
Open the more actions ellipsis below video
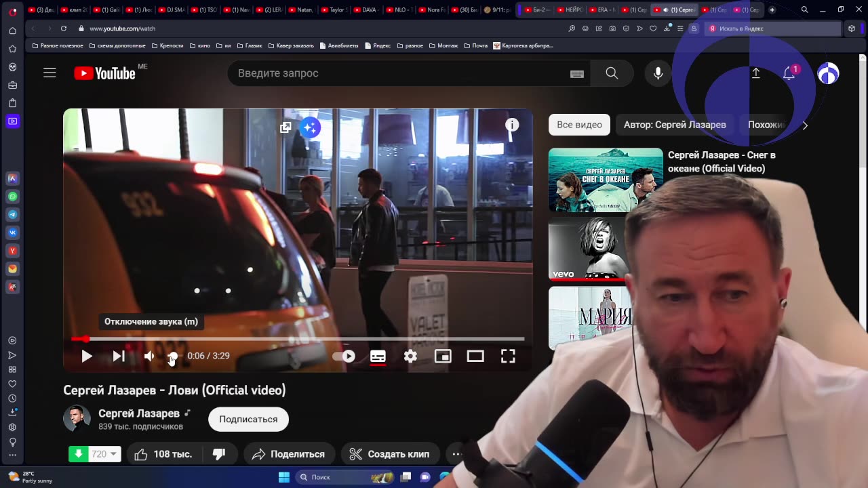[x=456, y=454]
